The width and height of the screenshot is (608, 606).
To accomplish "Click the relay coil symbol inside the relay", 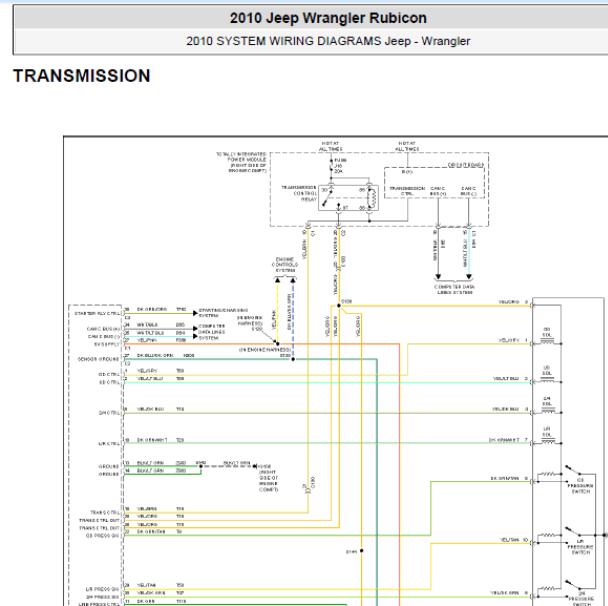I will click(x=372, y=198).
